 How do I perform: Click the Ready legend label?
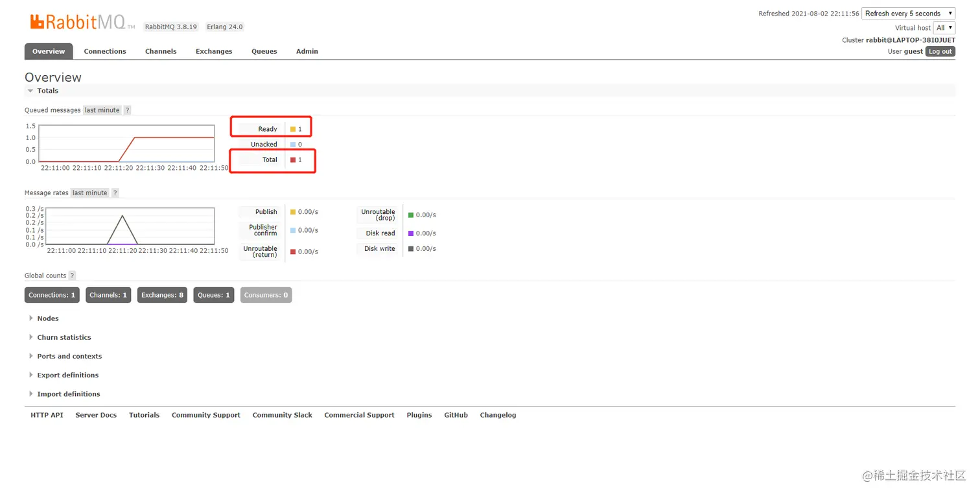click(268, 129)
